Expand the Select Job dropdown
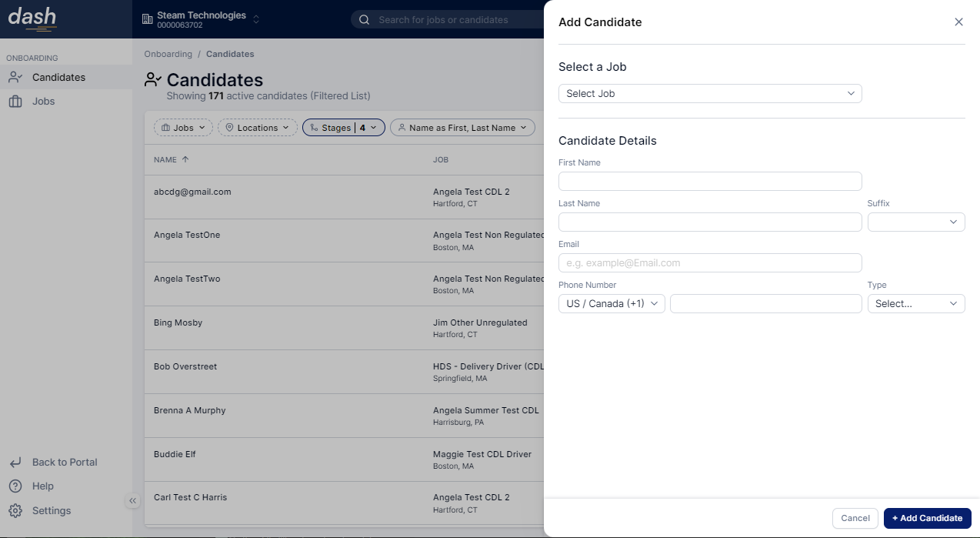This screenshot has width=980, height=538. tap(709, 93)
